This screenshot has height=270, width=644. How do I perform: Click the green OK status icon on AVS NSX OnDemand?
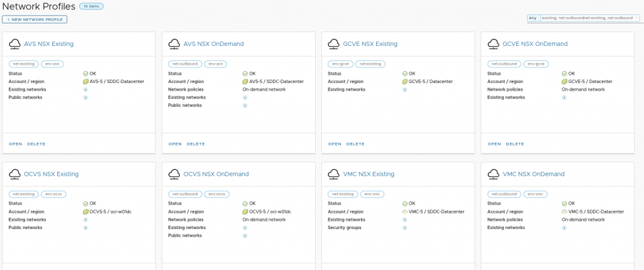pyautogui.click(x=245, y=74)
